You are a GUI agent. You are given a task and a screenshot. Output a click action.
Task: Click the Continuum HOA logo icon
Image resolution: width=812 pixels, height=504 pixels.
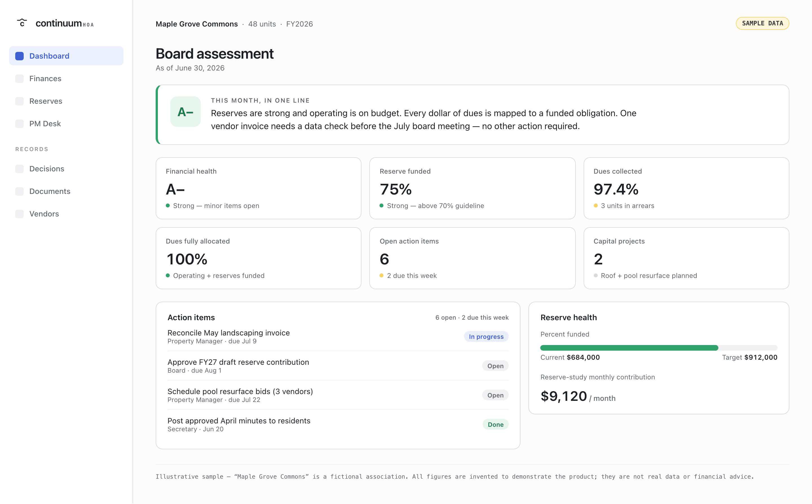(22, 23)
